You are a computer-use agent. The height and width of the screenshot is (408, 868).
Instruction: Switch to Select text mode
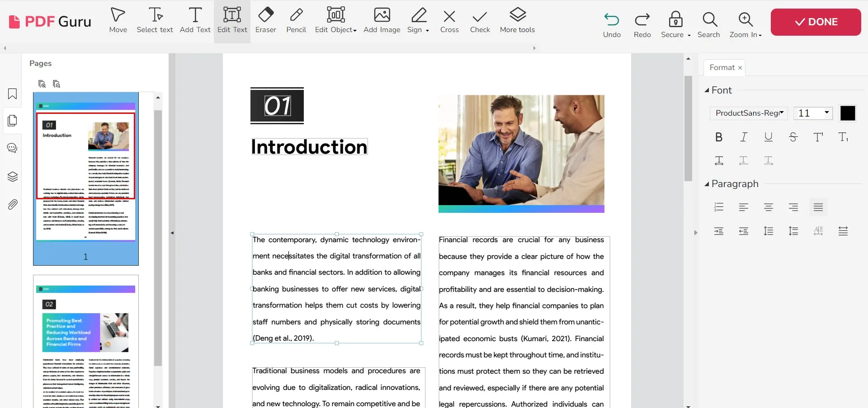tap(155, 20)
